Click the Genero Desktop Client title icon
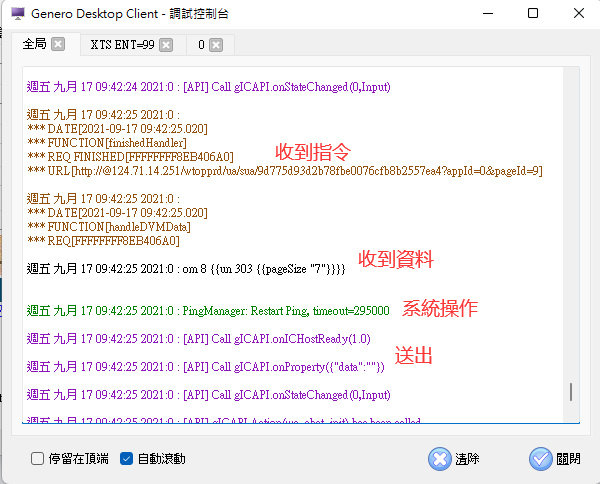This screenshot has height=484, width=600. [18, 14]
